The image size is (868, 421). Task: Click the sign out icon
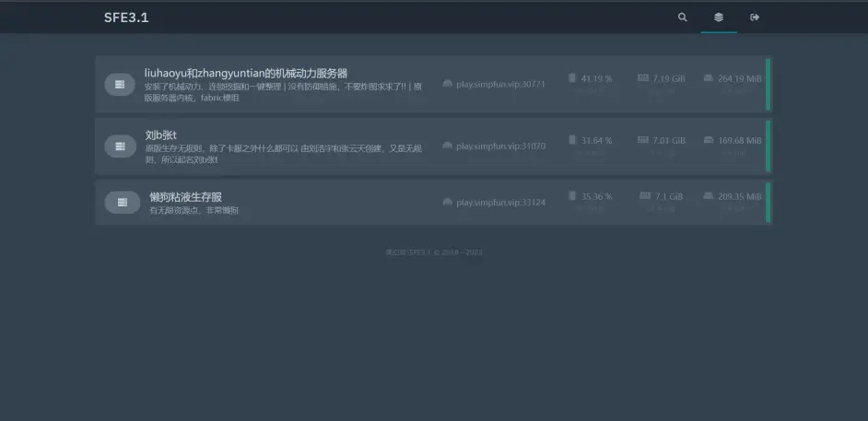(755, 17)
